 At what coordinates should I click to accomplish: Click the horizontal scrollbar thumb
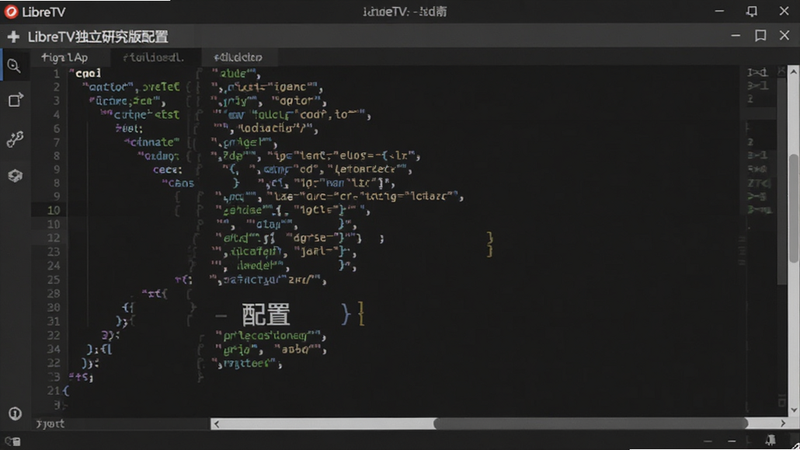(x=590, y=423)
